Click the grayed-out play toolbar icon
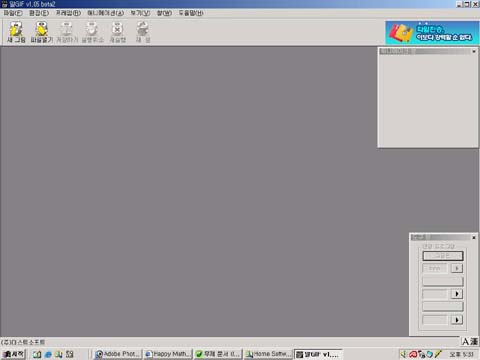This screenshot has width=480, height=360. pyautogui.click(x=143, y=32)
